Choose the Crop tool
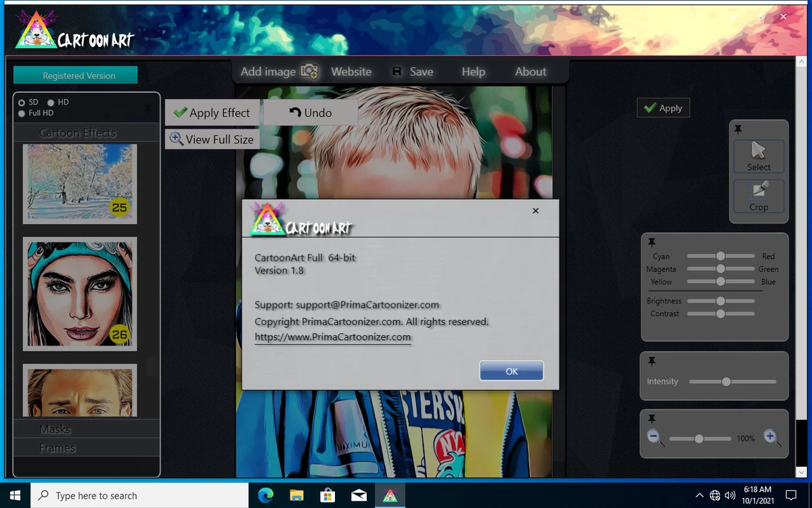 759,196
